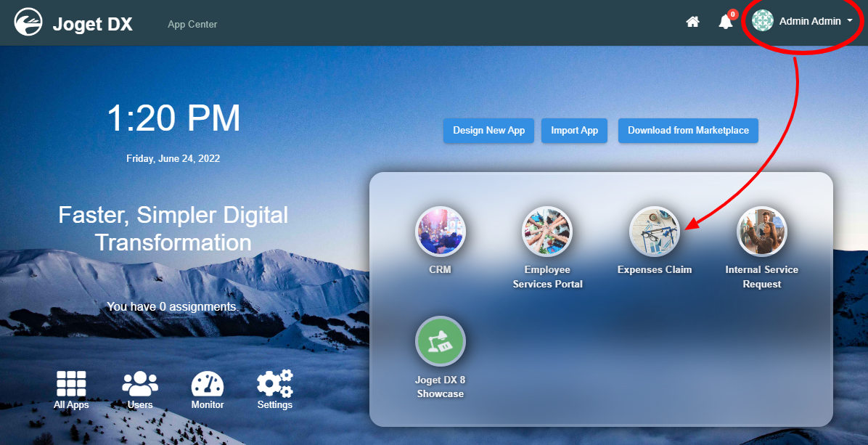Click the 1:20 PM clock display
868x445 pixels.
[173, 118]
